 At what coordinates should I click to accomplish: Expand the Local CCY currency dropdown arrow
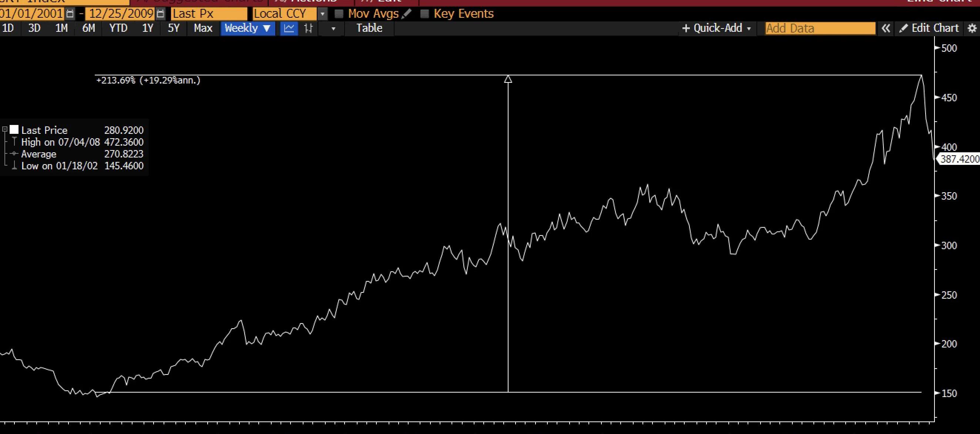click(x=322, y=14)
